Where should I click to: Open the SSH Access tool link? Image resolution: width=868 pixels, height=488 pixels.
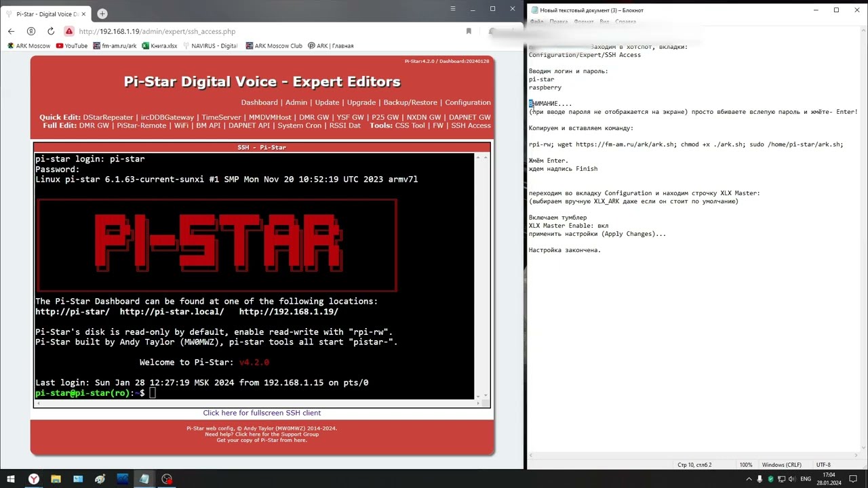471,125
